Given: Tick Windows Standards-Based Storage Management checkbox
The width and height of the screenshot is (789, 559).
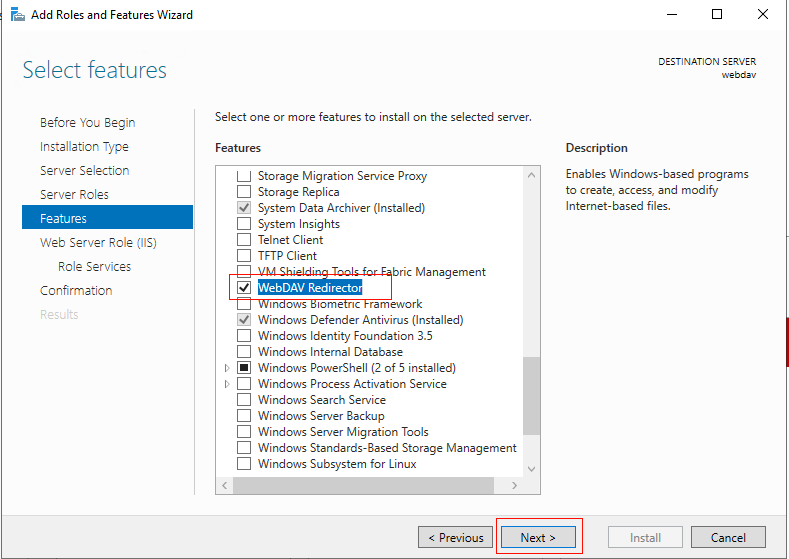Looking at the screenshot, I should click(244, 448).
